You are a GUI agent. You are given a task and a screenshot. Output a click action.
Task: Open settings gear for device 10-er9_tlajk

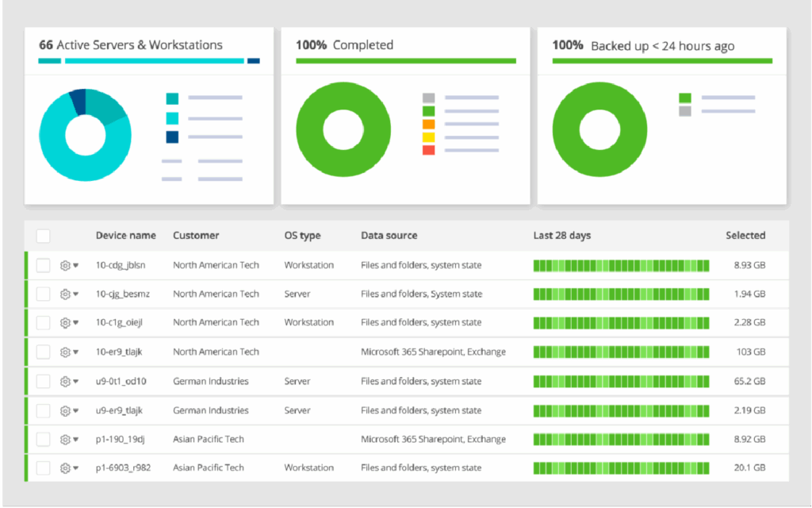66,352
